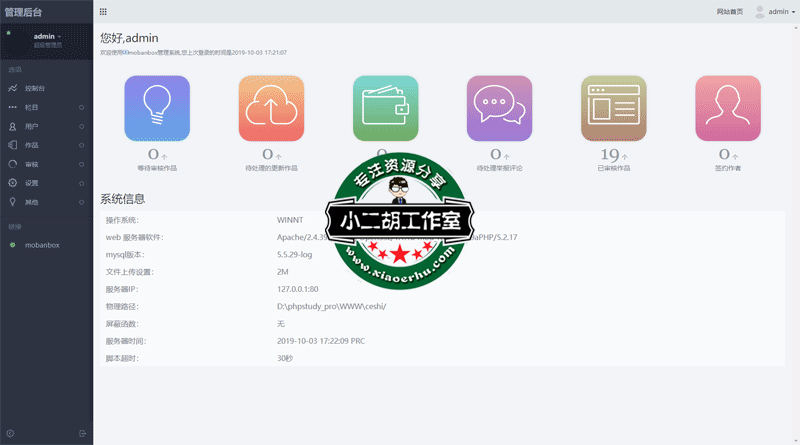This screenshot has width=800, height=445.
Task: Open the mobanbox link in sidebar
Action: click(42, 244)
